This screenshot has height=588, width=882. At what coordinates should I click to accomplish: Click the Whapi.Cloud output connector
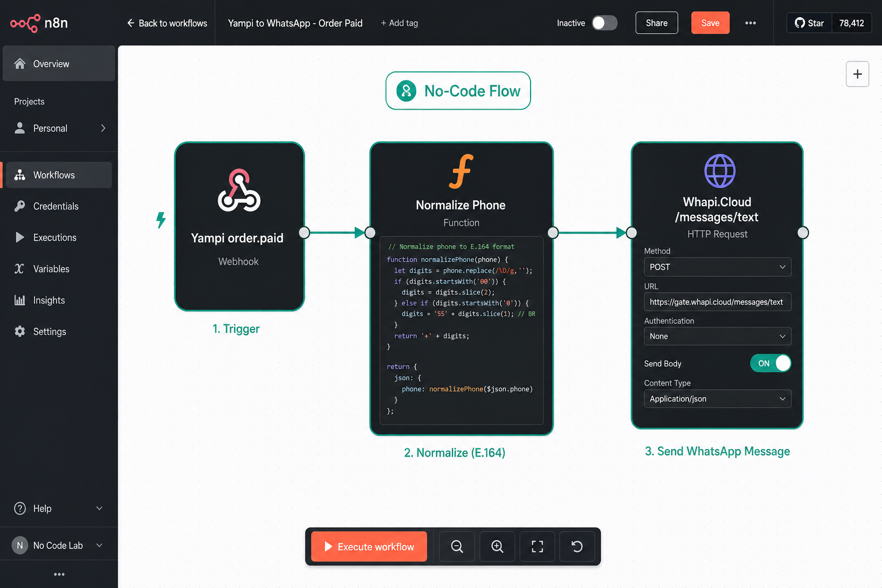(x=803, y=233)
